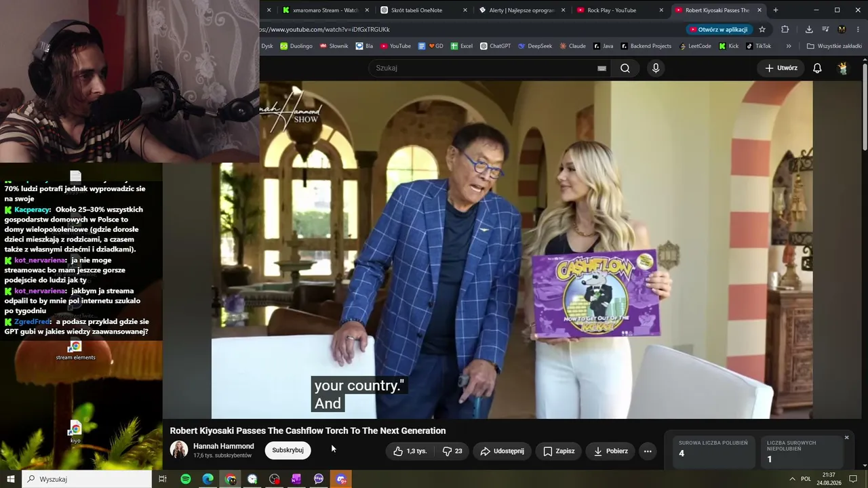The width and height of the screenshot is (868, 488).
Task: Open the YouTube account avatar menu
Action: click(x=843, y=68)
